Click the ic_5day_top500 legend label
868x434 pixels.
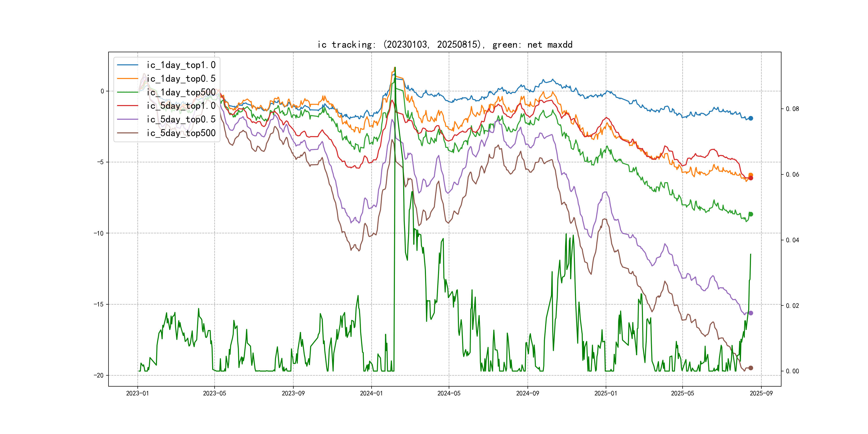(x=181, y=133)
